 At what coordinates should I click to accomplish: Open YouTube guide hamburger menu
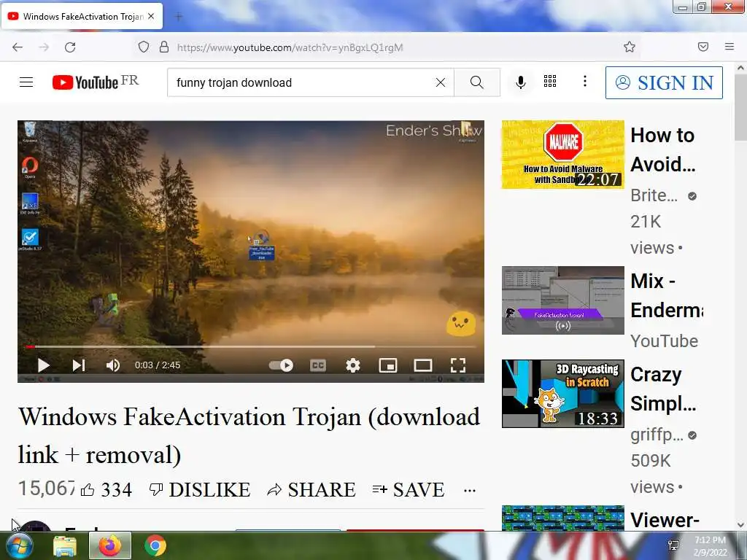(26, 82)
